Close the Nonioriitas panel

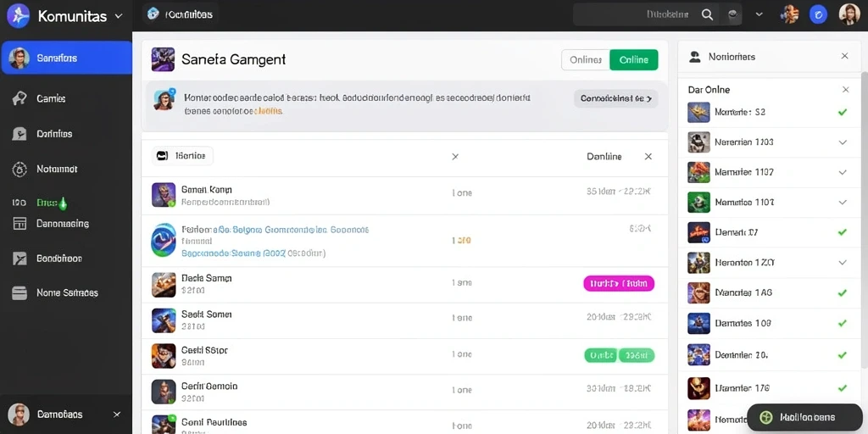point(845,56)
